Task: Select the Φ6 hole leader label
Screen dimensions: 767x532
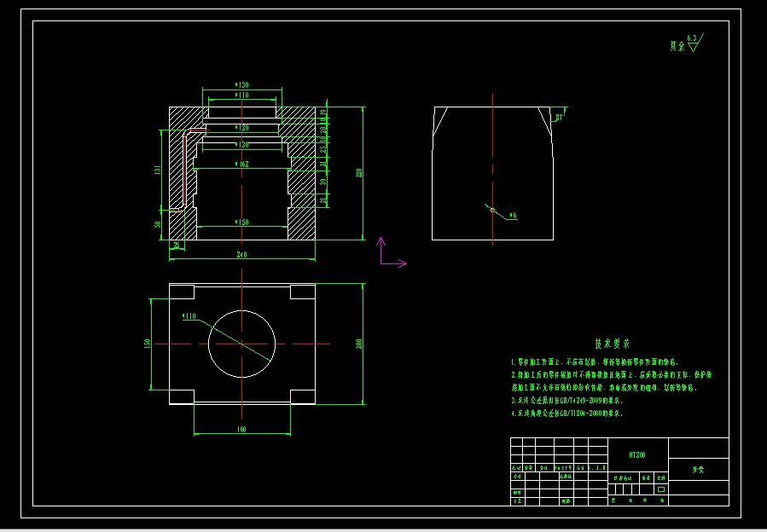Action: (513, 215)
